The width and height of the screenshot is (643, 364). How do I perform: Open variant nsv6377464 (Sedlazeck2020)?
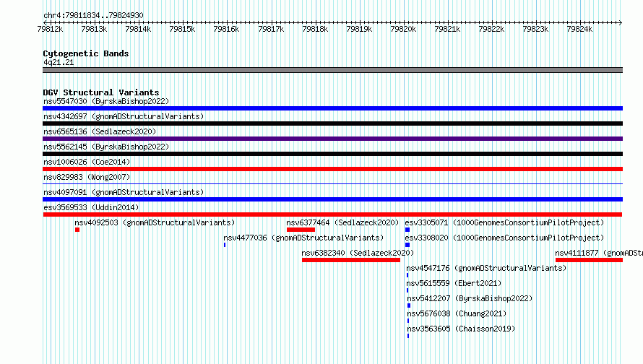click(x=342, y=222)
